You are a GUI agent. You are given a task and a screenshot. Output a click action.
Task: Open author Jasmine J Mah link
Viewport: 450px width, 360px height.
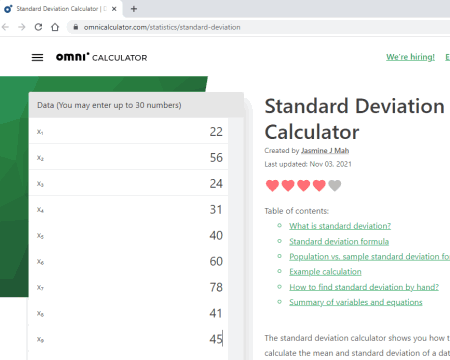tap(325, 151)
